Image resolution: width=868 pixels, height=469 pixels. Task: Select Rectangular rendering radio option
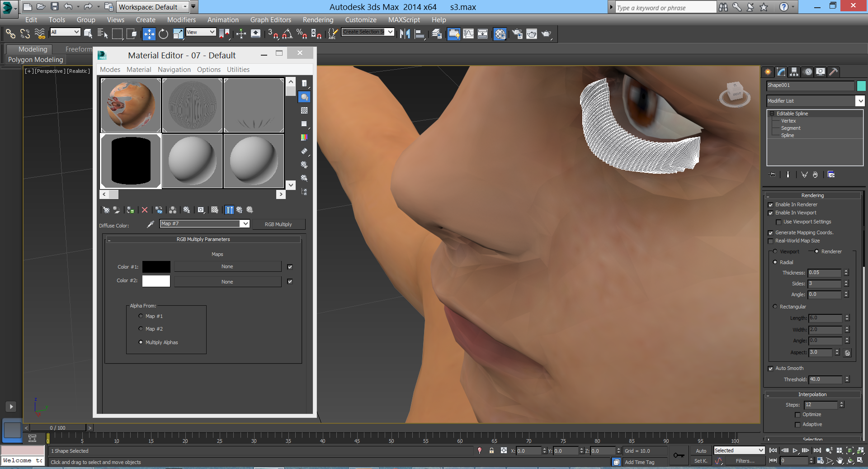coord(775,307)
